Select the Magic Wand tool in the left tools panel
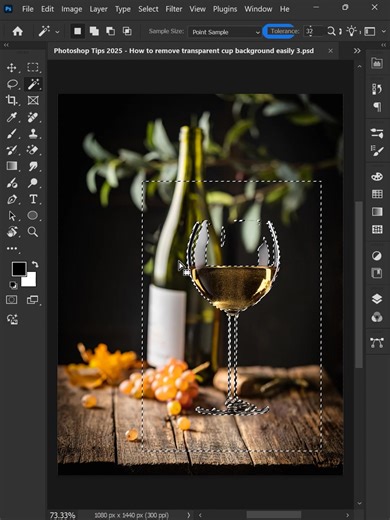Image resolution: width=390 pixels, height=520 pixels. (33, 84)
